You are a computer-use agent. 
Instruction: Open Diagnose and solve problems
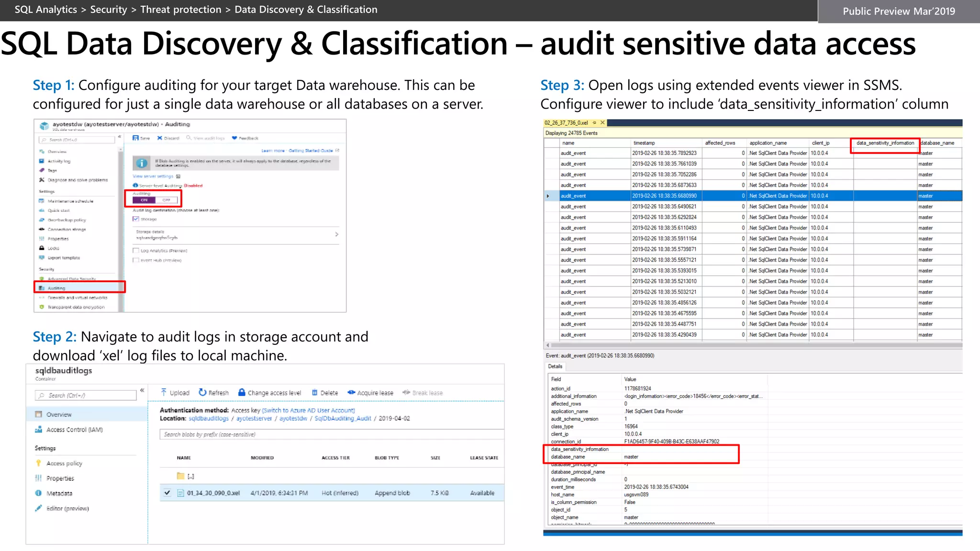[78, 180]
